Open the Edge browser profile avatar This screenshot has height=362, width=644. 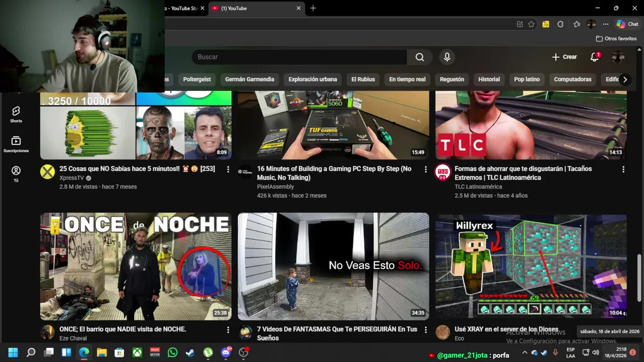point(591,24)
